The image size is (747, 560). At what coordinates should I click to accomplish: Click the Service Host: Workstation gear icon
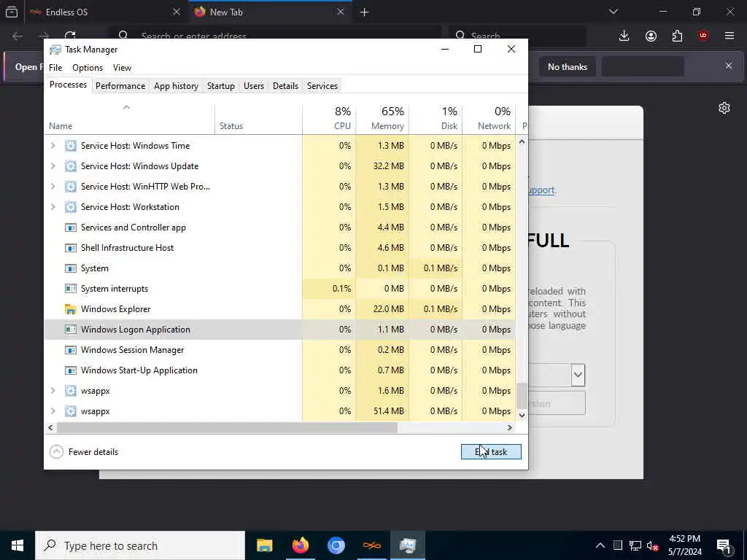71,207
